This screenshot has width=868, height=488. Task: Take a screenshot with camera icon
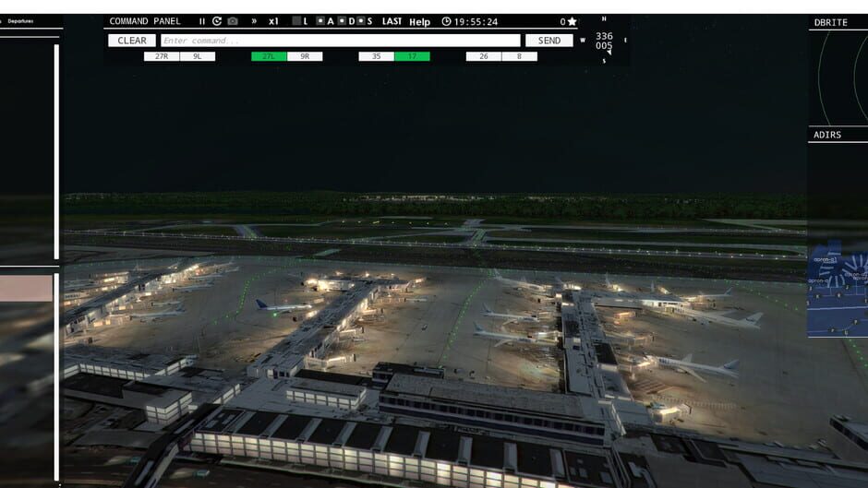coord(233,21)
